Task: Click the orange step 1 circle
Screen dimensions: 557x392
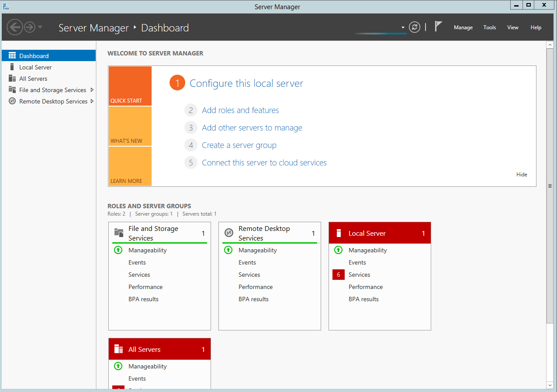Action: (x=177, y=83)
